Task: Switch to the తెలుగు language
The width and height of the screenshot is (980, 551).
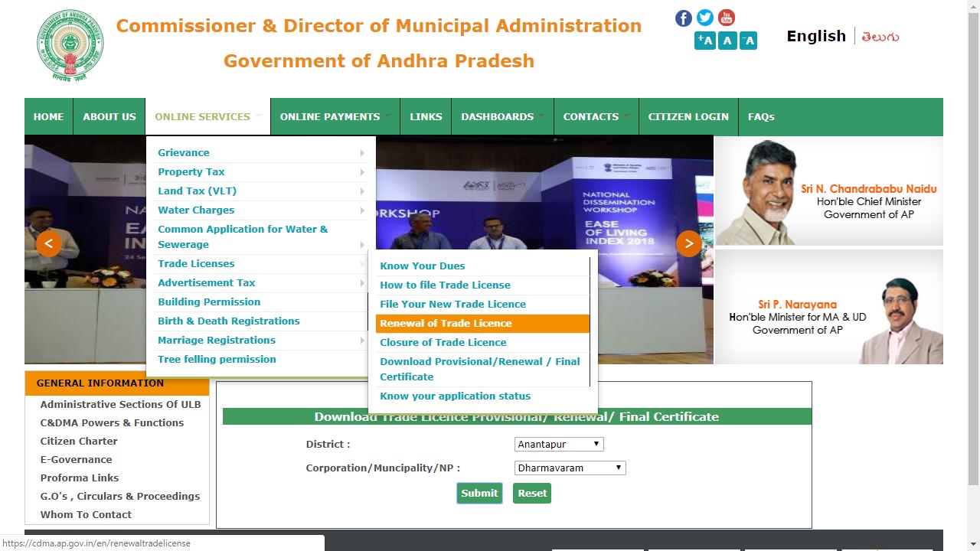Action: [879, 36]
